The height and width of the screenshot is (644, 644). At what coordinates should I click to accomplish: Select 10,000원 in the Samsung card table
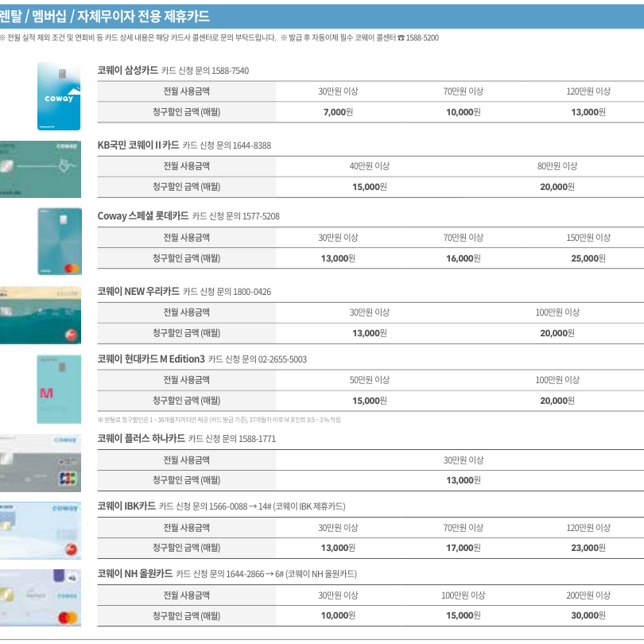tap(464, 112)
